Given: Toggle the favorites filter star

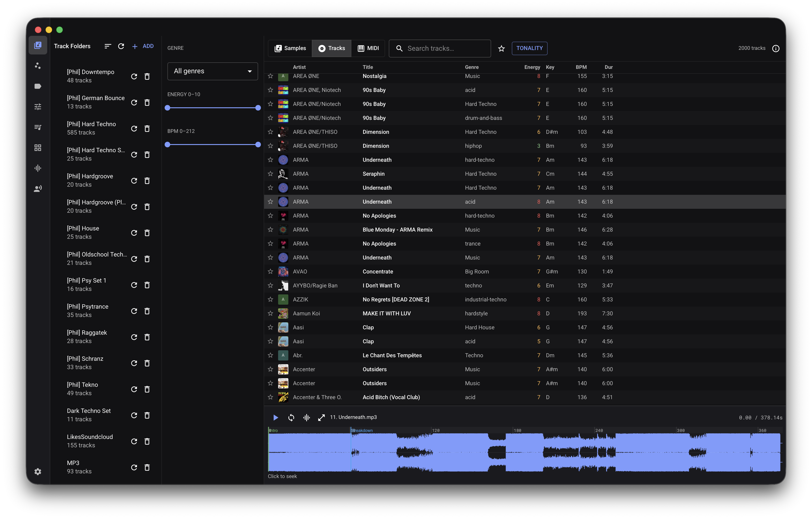Looking at the screenshot, I should click(x=501, y=48).
